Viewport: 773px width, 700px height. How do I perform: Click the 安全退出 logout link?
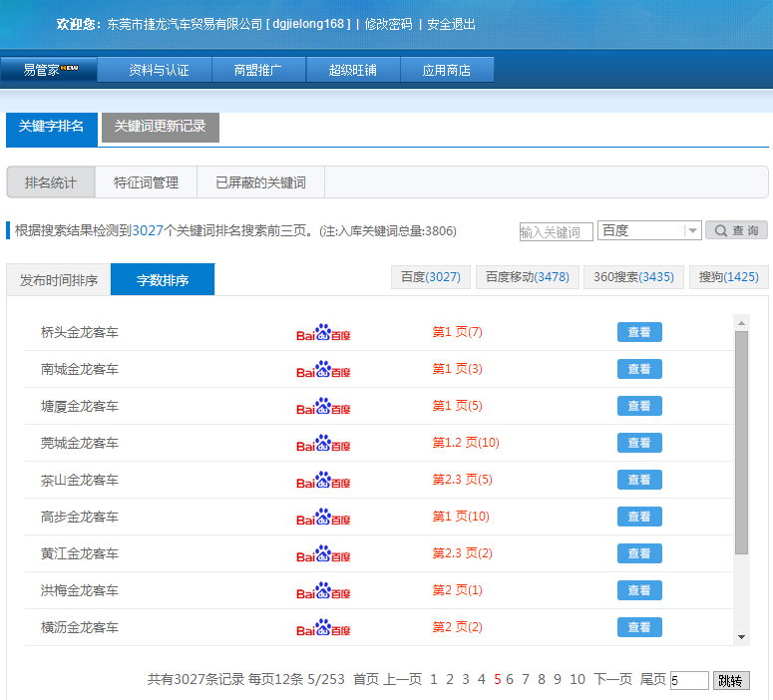tap(452, 24)
